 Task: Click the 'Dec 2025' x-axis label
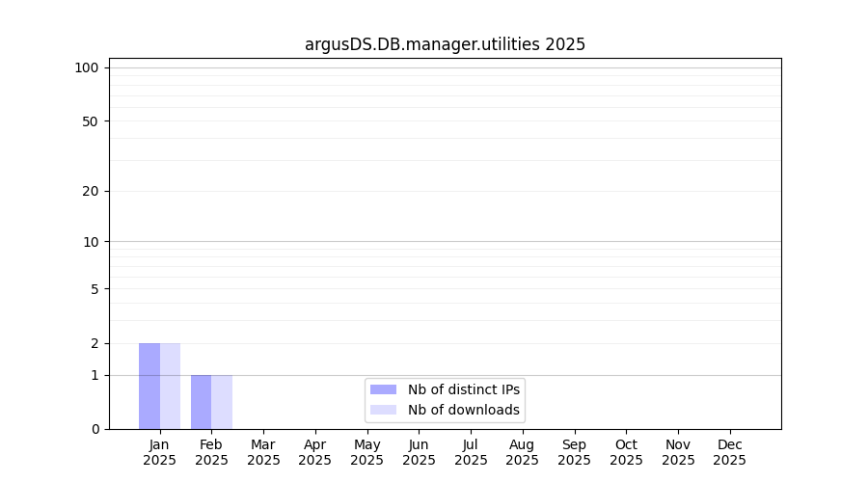click(729, 452)
